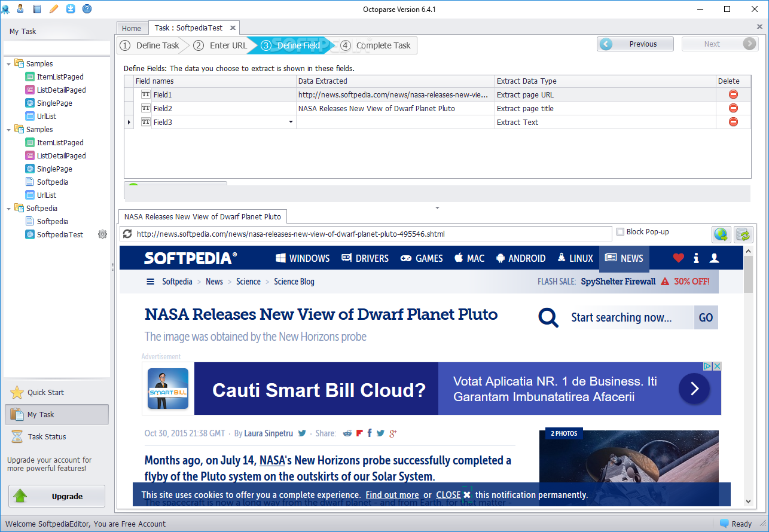Click the ad arrow circle button
Image resolution: width=769 pixels, height=532 pixels.
[694, 389]
